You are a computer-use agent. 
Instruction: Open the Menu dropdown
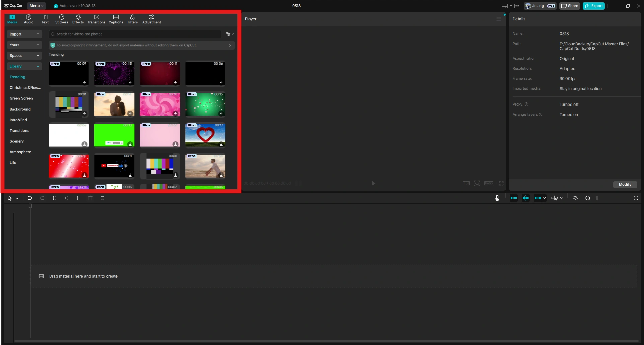36,6
